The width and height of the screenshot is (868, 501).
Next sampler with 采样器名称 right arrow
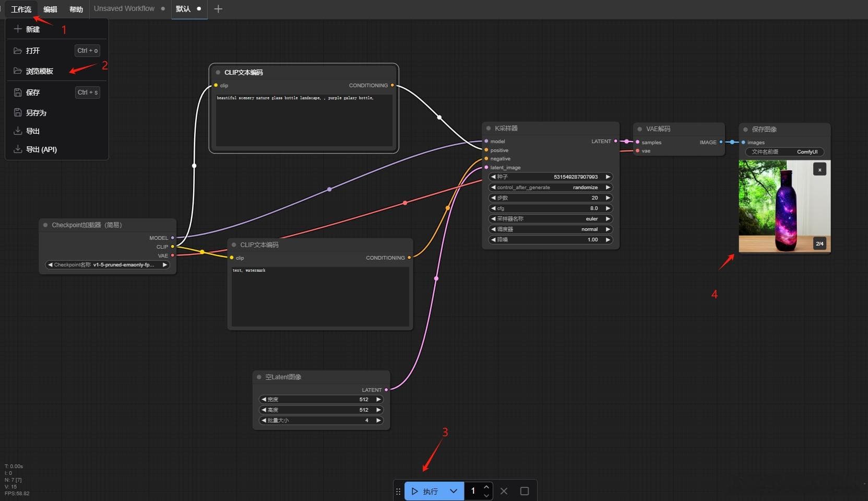[x=608, y=219]
